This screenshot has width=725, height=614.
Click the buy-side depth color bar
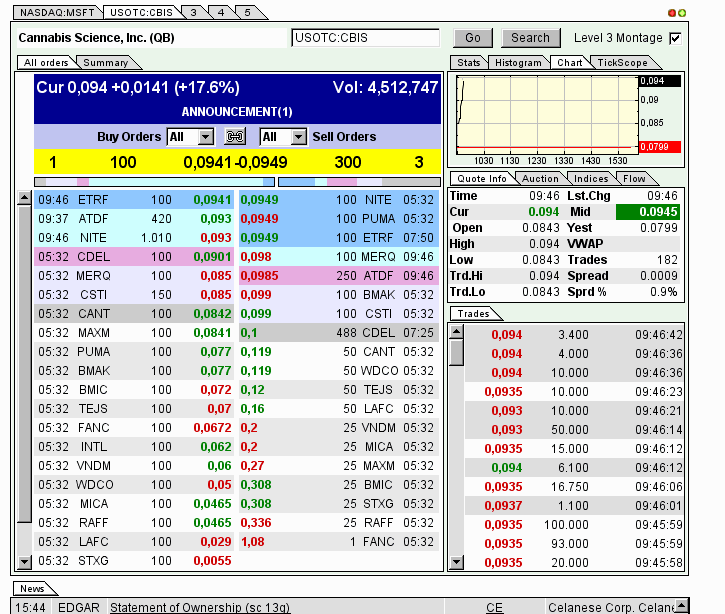154,182
